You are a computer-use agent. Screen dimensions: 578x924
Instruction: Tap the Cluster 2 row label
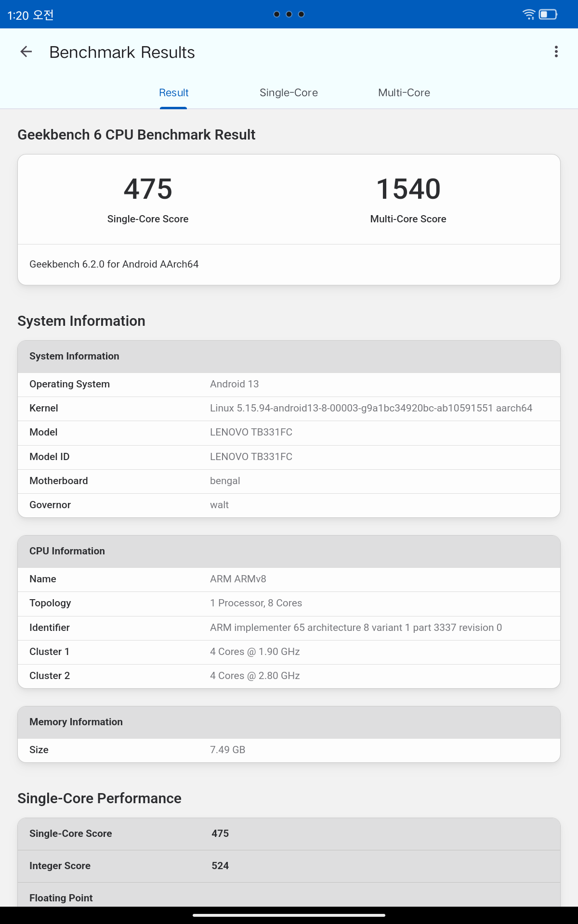click(50, 676)
